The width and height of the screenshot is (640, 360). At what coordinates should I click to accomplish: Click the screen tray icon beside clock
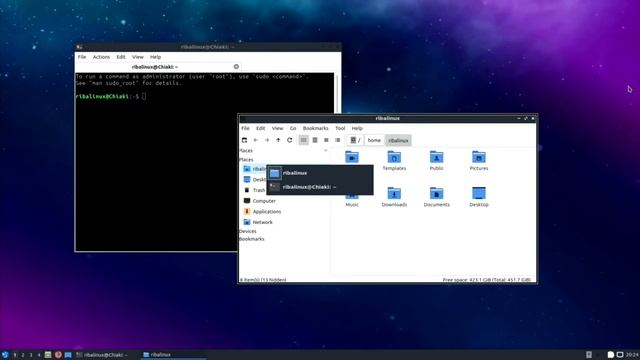point(620,355)
